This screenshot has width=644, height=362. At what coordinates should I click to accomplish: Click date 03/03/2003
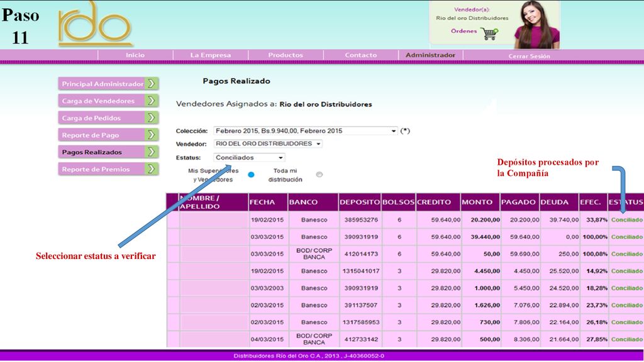coord(267,288)
